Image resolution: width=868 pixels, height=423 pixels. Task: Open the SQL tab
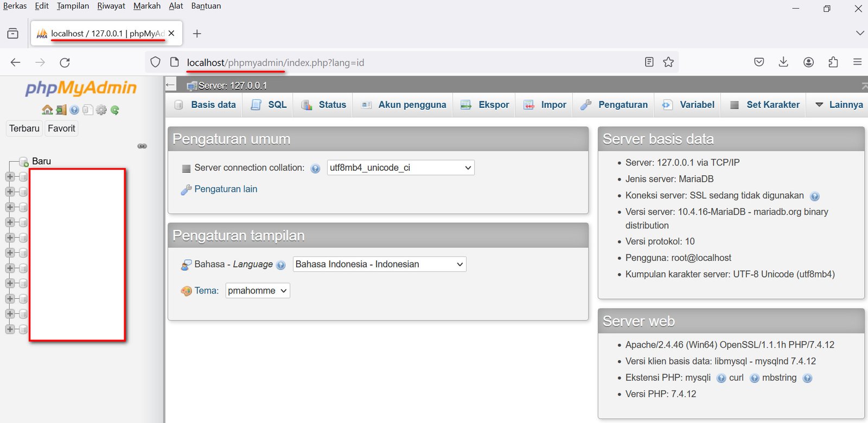click(x=269, y=105)
